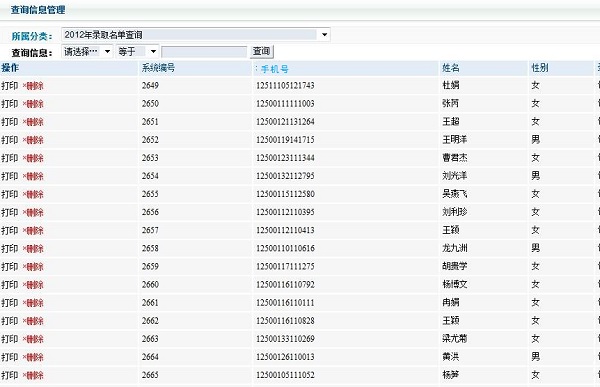600x387 pixels.
Task: Click the name 龙九洲 in row 2658
Action: (455, 248)
